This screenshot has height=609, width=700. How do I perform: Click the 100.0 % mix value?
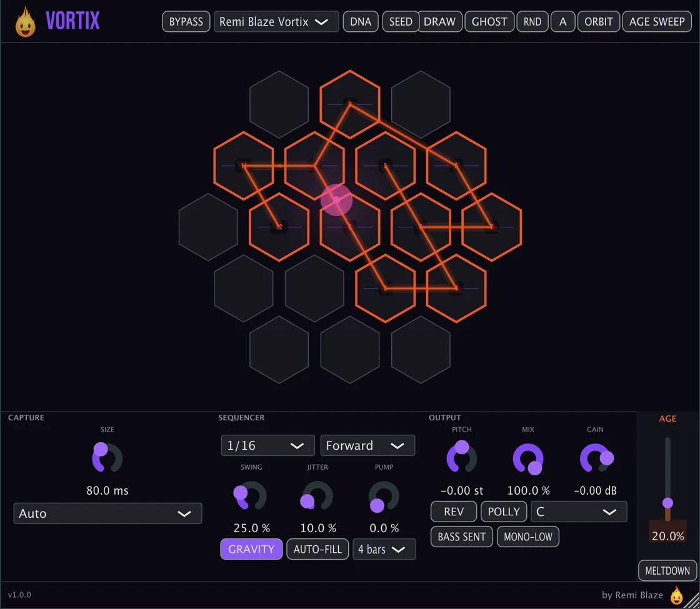[528, 490]
